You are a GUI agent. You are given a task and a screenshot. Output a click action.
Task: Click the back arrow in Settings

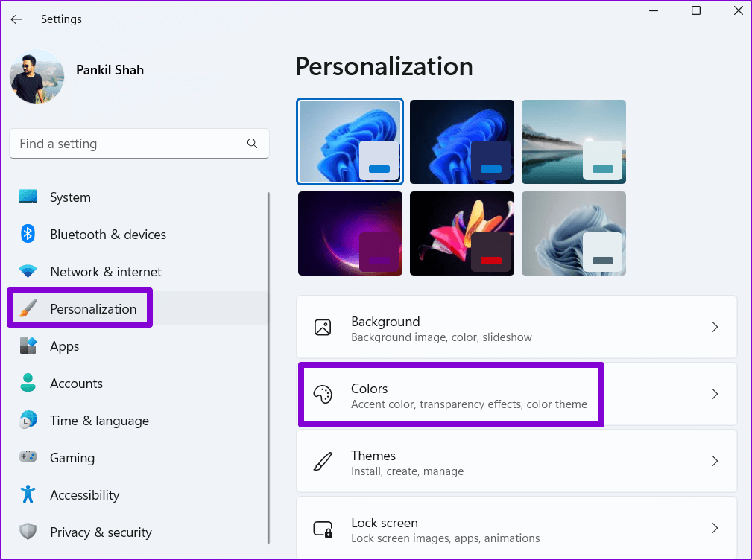(x=16, y=19)
